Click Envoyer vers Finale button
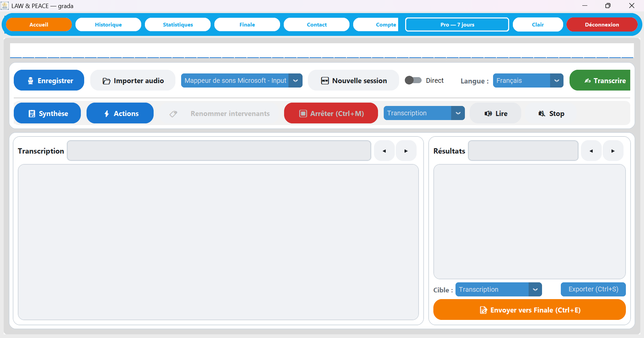This screenshot has width=644, height=338. [x=529, y=310]
